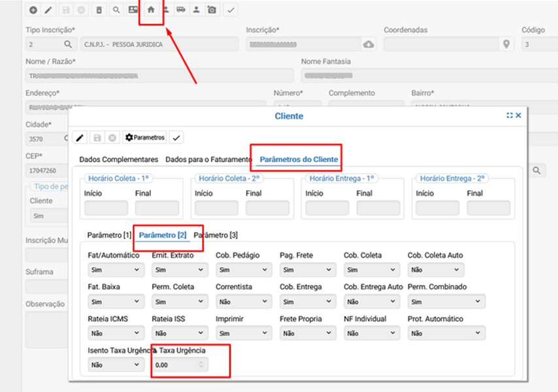The width and height of the screenshot is (558, 392).
Task: Click the add new record plus icon
Action: click(33, 10)
